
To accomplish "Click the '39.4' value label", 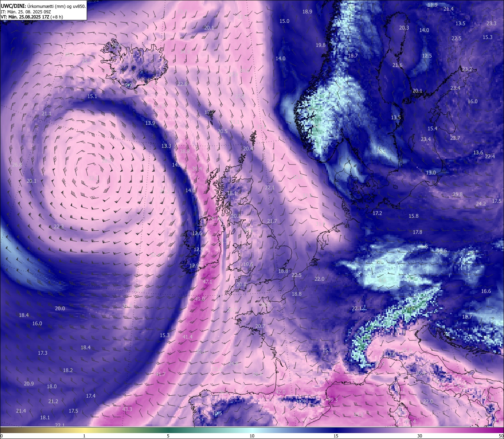I will click(x=197, y=169).
